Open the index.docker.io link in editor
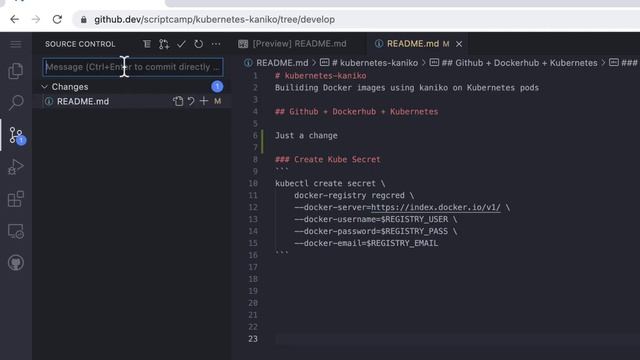 click(436, 207)
